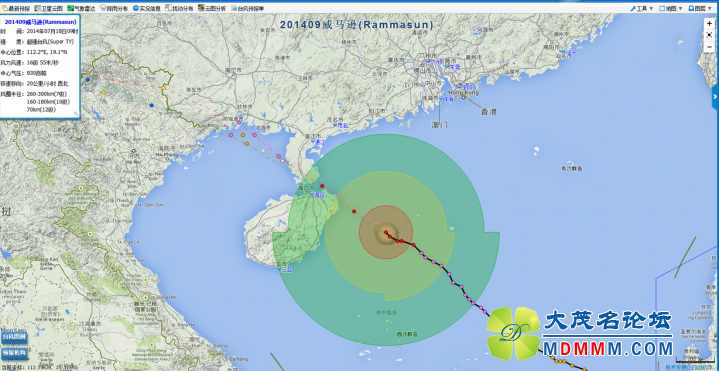Click the 台风图例 typhoon legend button
Image resolution: width=719 pixels, height=371 pixels.
click(x=14, y=338)
